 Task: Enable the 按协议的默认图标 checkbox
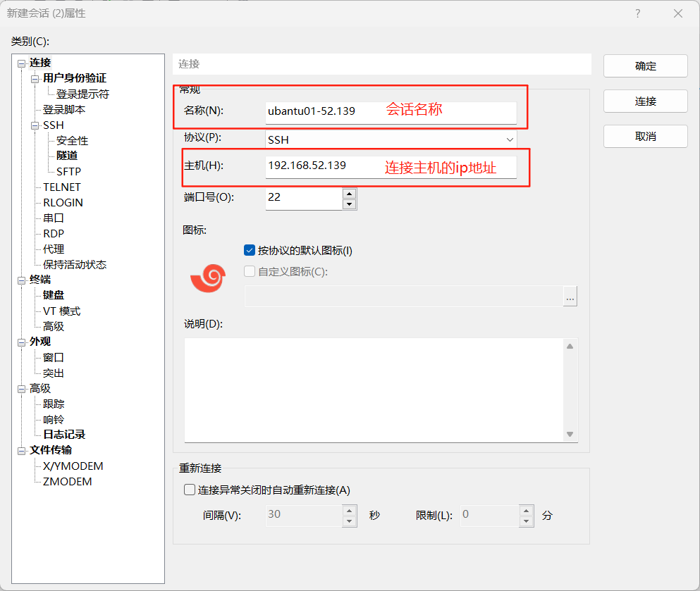pos(250,250)
